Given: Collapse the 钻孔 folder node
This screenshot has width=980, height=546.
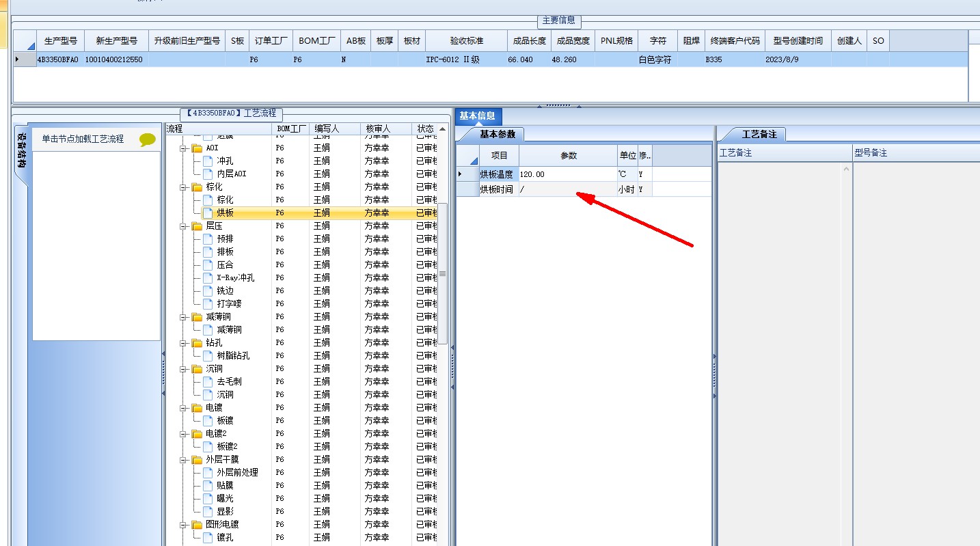Looking at the screenshot, I should tap(183, 343).
